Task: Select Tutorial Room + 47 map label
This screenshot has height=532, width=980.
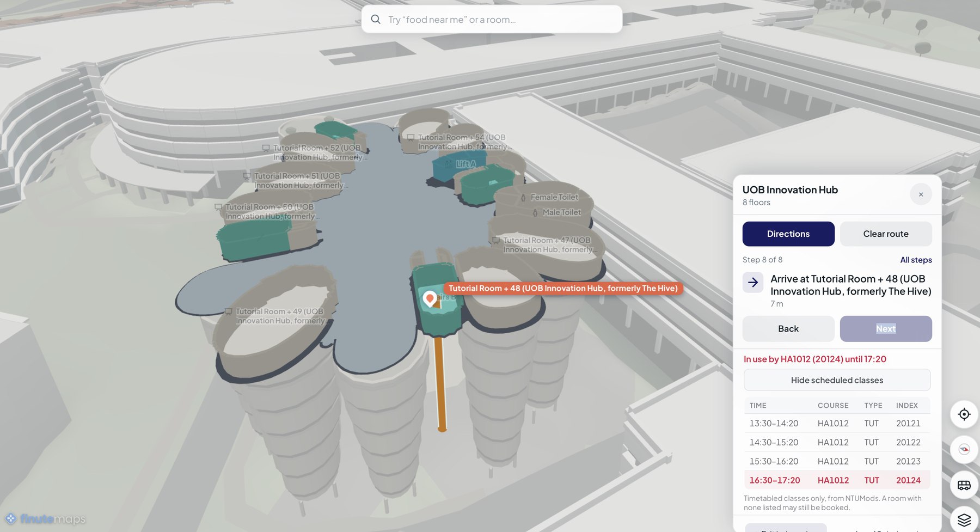Action: tap(545, 244)
